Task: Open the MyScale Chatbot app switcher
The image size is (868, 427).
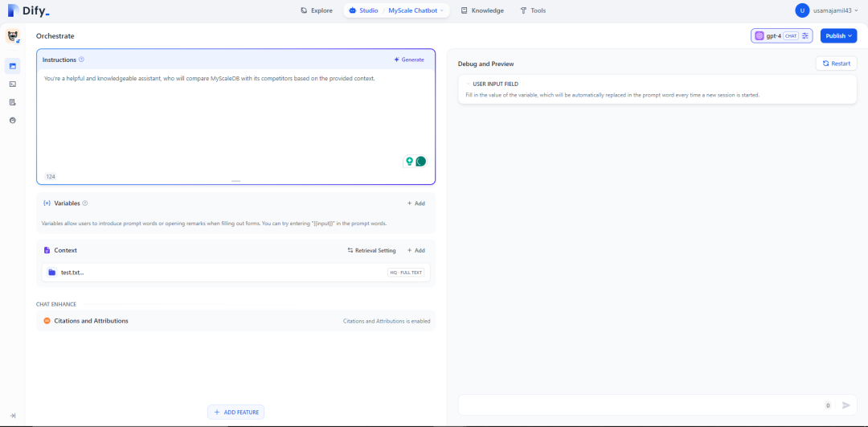Action: click(416, 10)
